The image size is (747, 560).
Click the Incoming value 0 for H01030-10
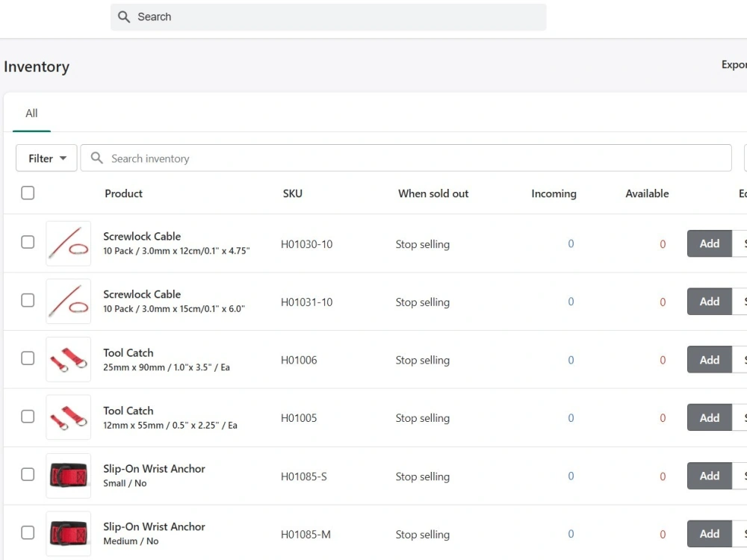click(571, 244)
